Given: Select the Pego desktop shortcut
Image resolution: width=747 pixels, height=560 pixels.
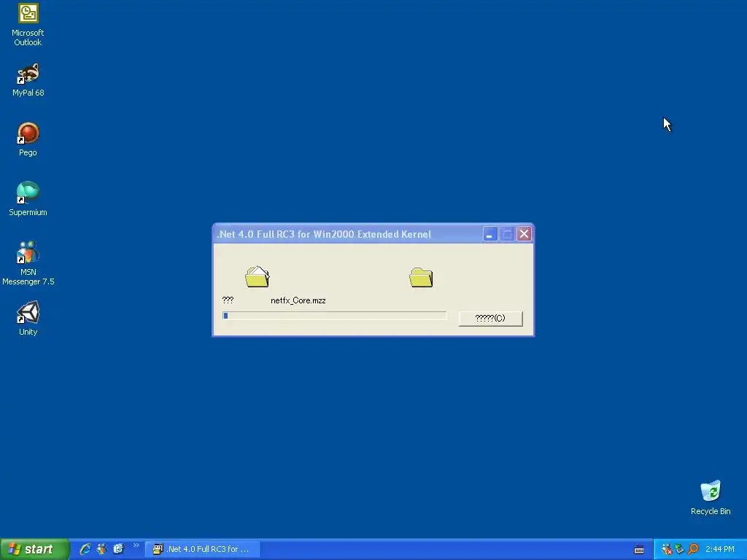Looking at the screenshot, I should (x=28, y=139).
